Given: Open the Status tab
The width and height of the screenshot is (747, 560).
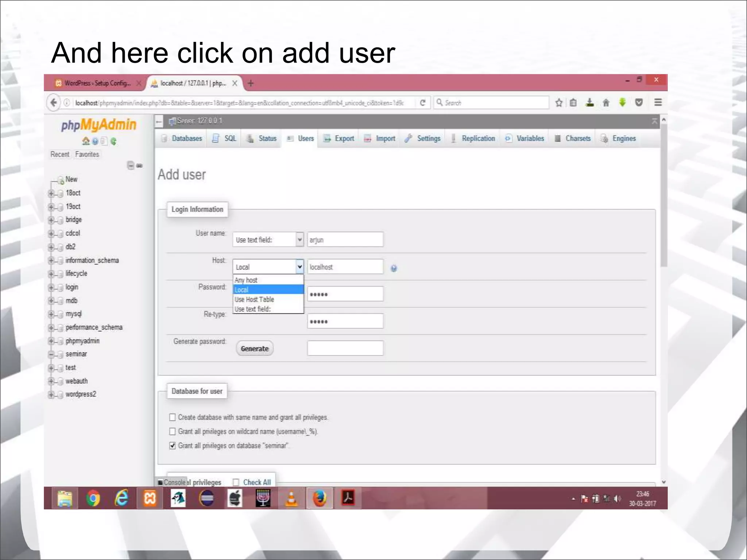Looking at the screenshot, I should pos(262,139).
